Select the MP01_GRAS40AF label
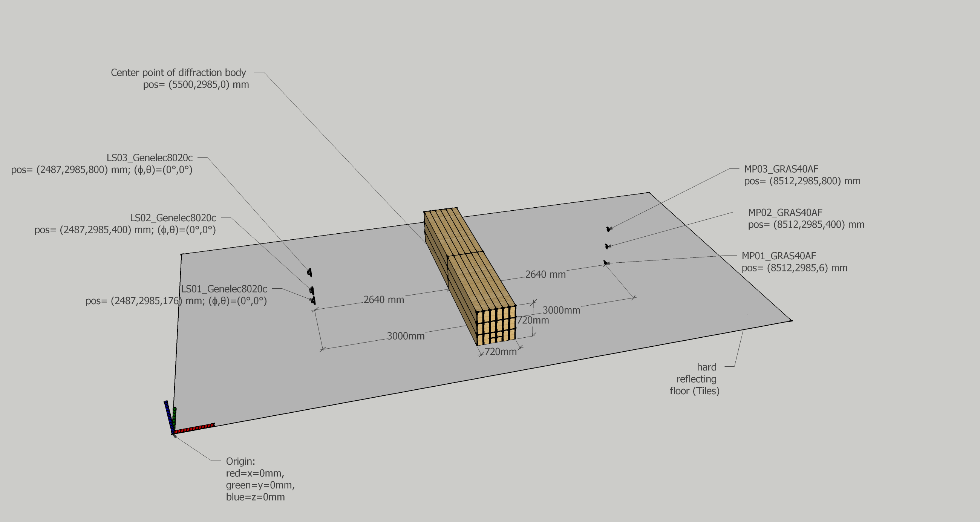980x522 pixels. 779,256
